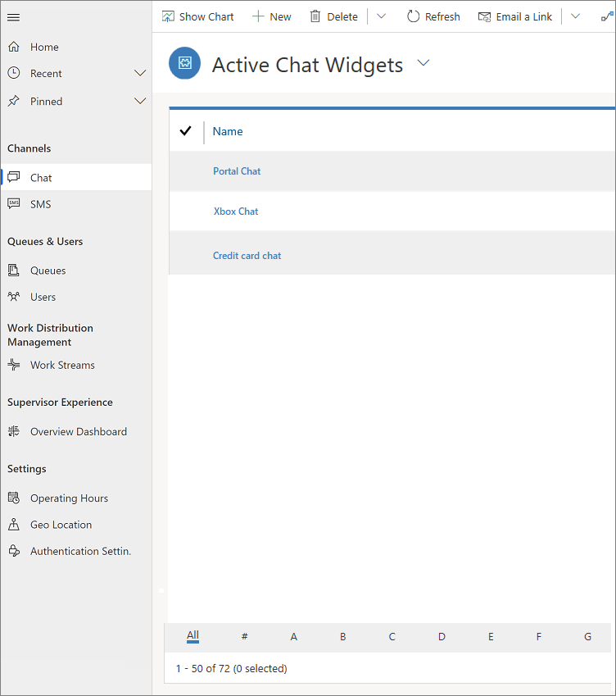Screen dimensions: 616x696
Task: Open the Work Streams page
Action: [62, 366]
